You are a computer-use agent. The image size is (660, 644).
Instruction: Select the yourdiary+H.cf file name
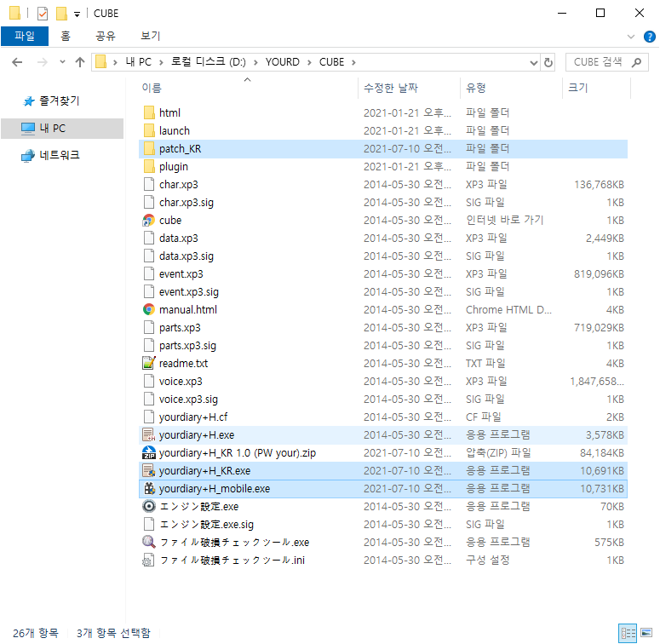click(x=193, y=417)
